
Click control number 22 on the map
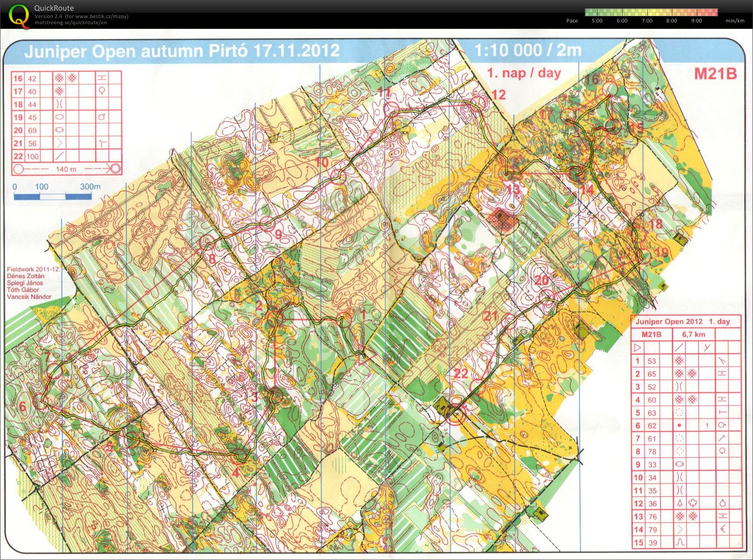(461, 373)
